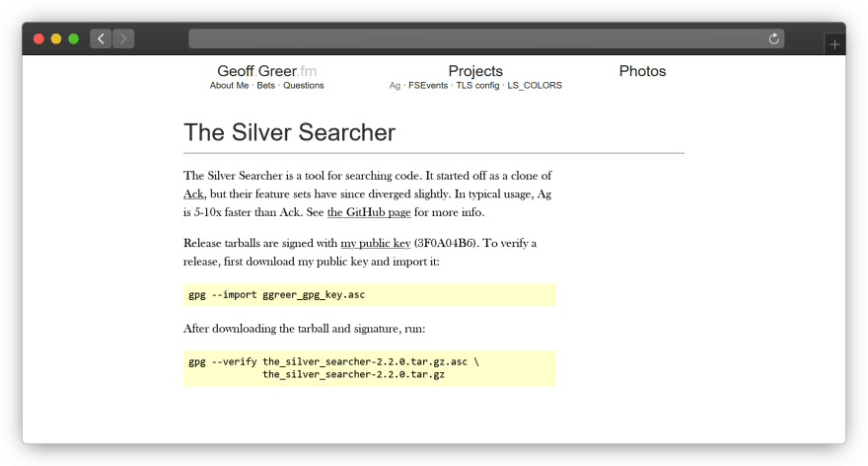This screenshot has width=868, height=466.
Task: Select the Ag project link
Action: tap(395, 85)
